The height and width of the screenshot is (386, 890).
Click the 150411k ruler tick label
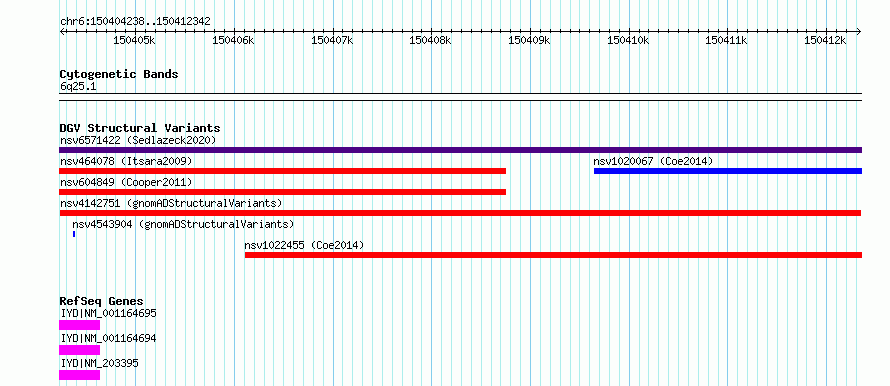(x=727, y=41)
